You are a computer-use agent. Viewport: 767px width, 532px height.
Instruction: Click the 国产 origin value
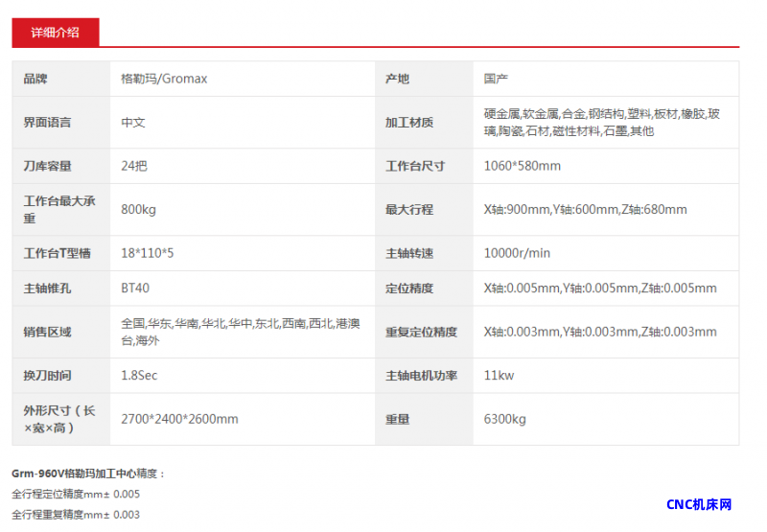tap(496, 79)
